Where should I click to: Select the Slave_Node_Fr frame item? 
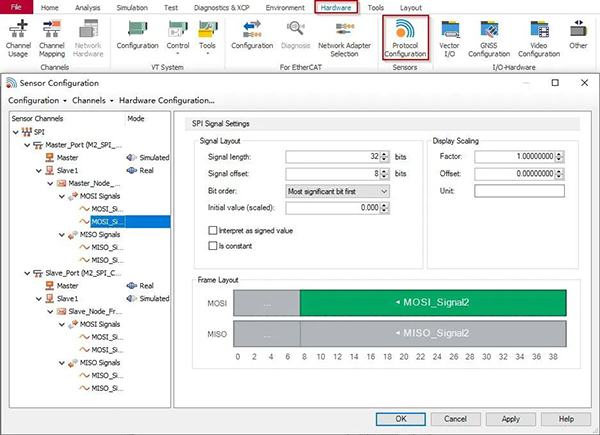click(x=95, y=311)
